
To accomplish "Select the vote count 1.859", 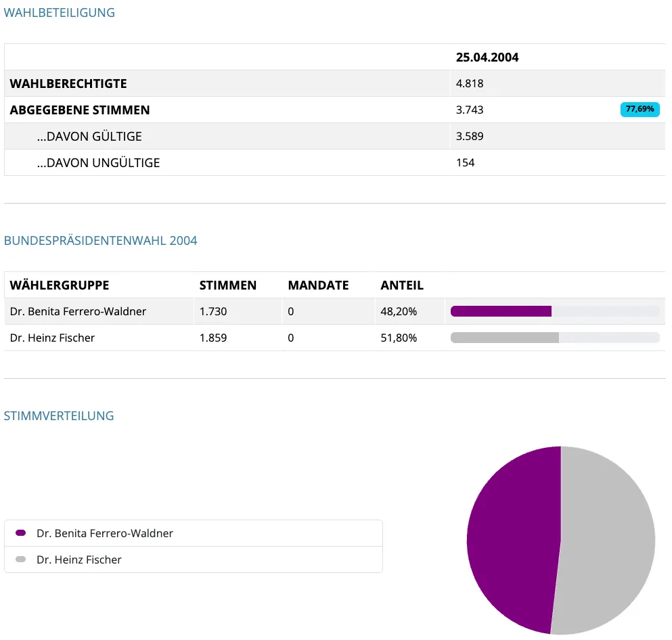I will tap(213, 338).
